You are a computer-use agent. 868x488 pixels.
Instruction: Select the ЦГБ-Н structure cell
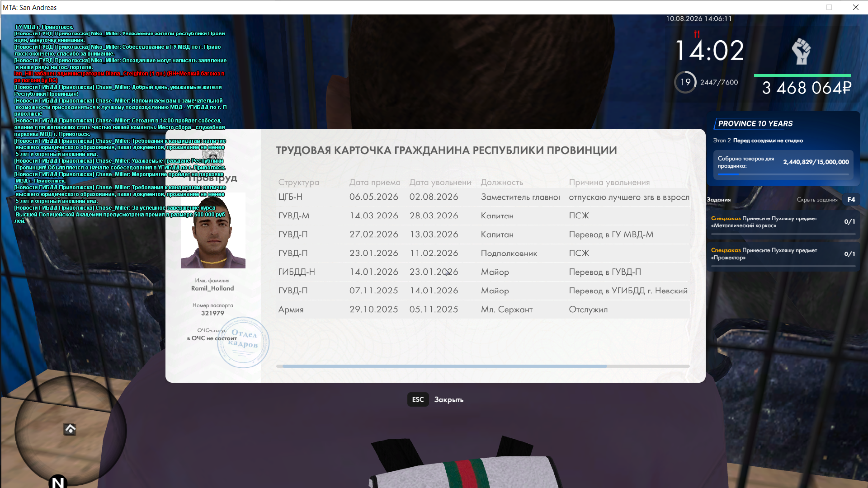(x=290, y=197)
